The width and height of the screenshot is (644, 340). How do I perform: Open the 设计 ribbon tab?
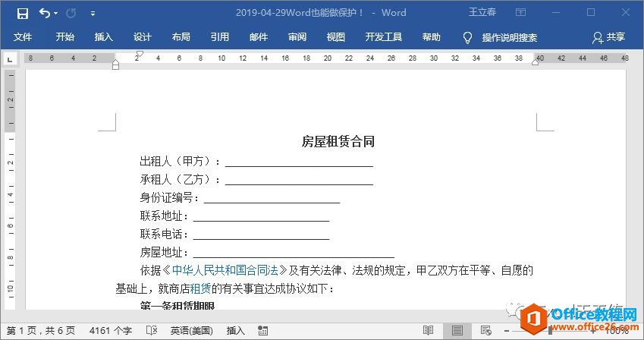pyautogui.click(x=142, y=37)
